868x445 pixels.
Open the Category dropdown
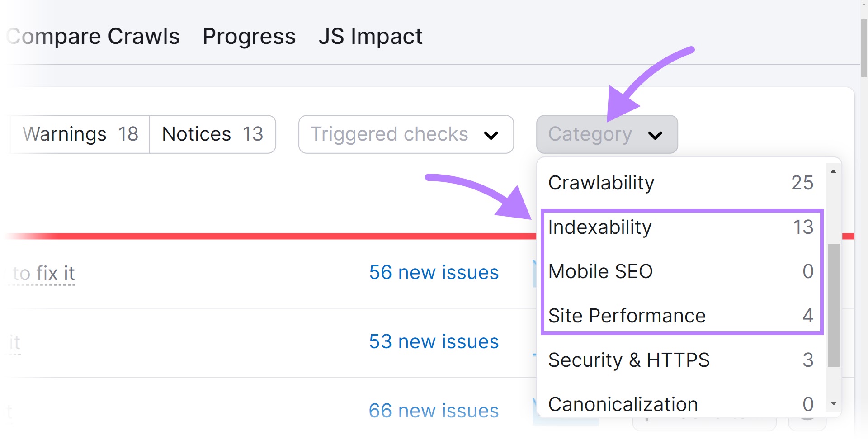click(x=606, y=134)
